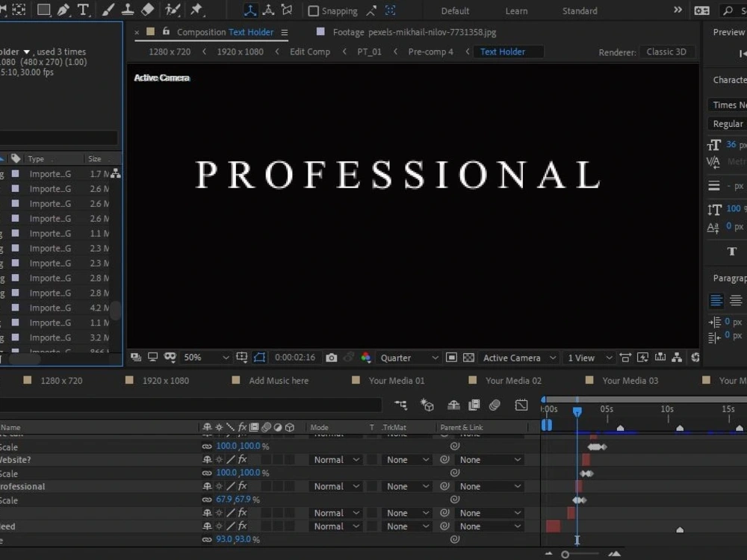Adjust the timeline zoom slider
The width and height of the screenshot is (747, 560).
click(x=565, y=554)
